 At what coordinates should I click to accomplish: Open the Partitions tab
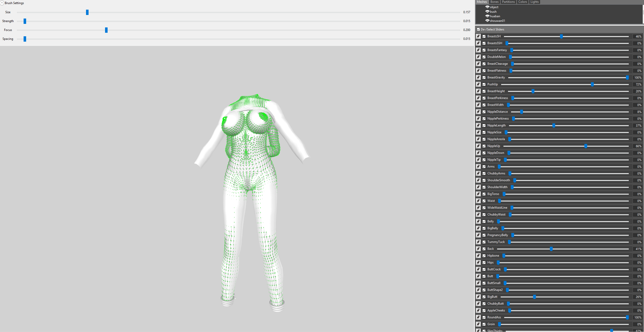(509, 2)
